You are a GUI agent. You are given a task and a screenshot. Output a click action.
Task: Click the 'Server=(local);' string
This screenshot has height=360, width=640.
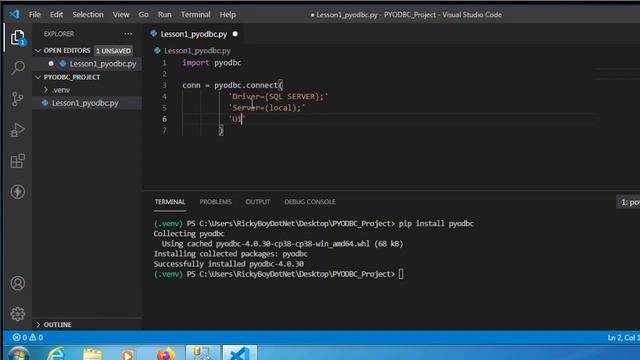click(267, 108)
